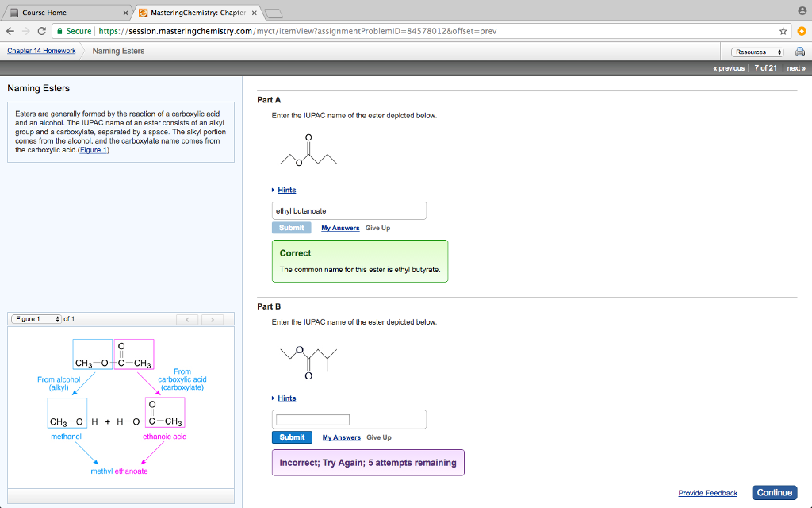
Task: Click the Continue button
Action: tap(774, 492)
